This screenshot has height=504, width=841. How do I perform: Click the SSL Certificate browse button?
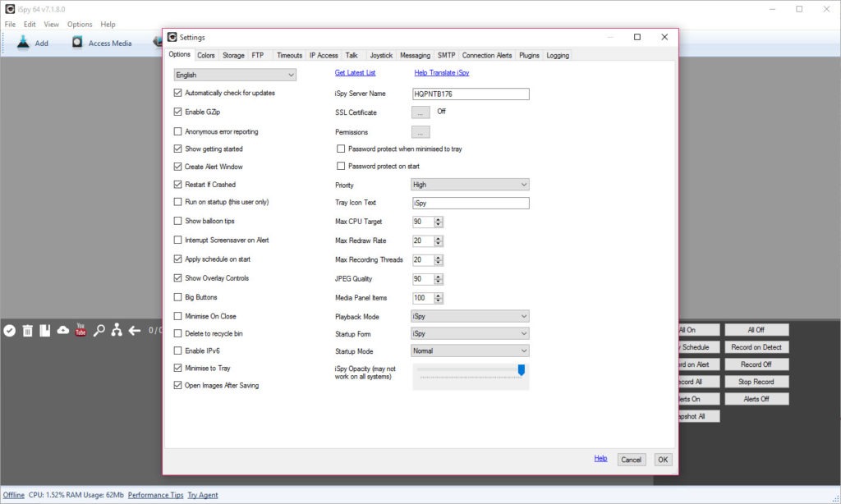coord(420,112)
